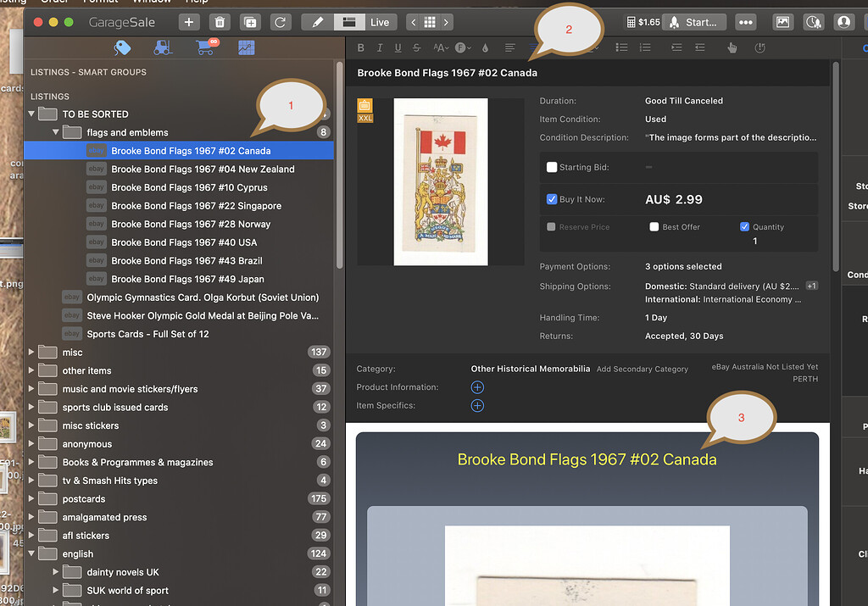Open the image library toolbar icon
The image size is (868, 606).
point(782,22)
